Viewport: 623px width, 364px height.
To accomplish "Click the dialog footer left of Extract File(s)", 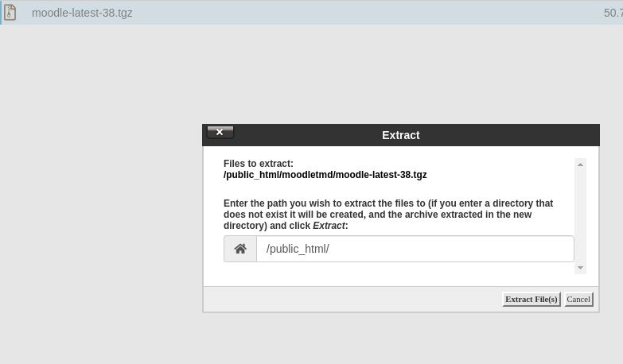I will (350, 300).
